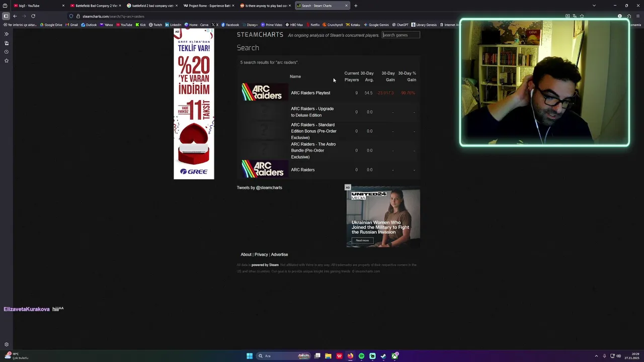The height and width of the screenshot is (362, 644).
Task: Bookmark this page with the star icon
Action: click(582, 16)
